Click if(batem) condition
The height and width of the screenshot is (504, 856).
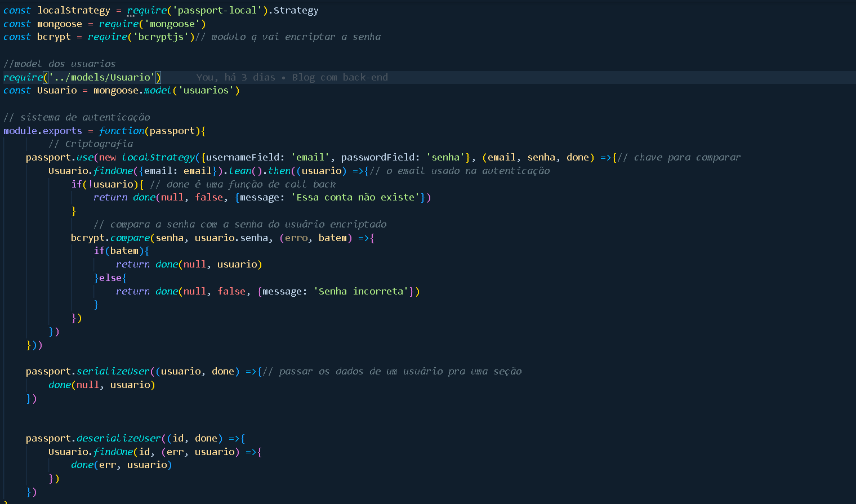119,251
